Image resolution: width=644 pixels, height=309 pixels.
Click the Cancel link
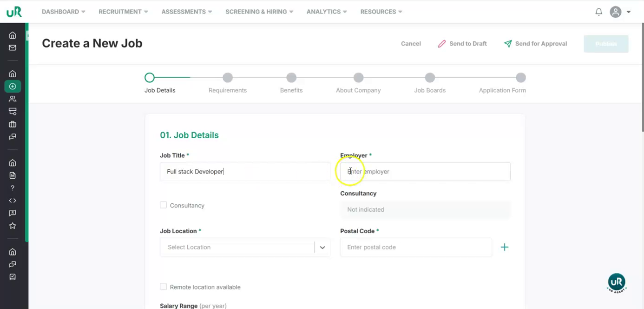[x=411, y=44]
